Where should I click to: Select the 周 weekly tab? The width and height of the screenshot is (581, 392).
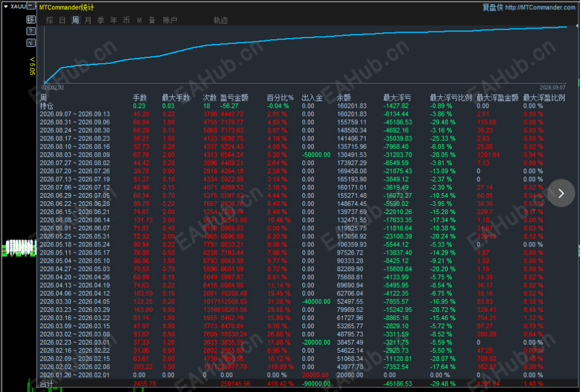75,20
